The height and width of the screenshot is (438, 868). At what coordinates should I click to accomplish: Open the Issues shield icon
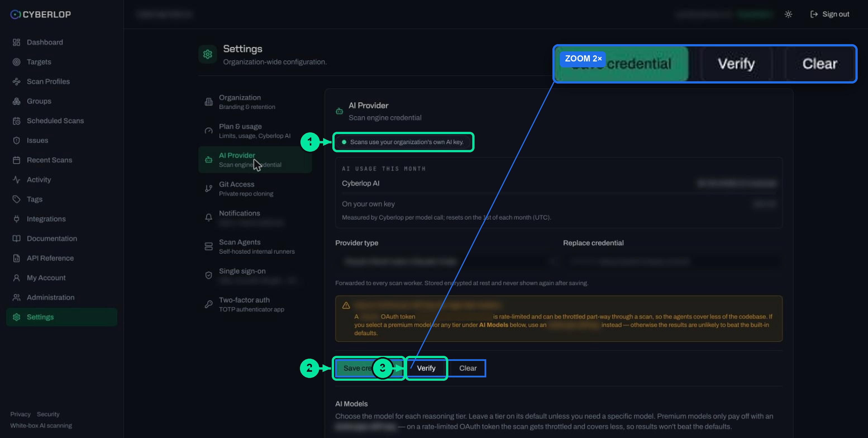click(x=16, y=140)
